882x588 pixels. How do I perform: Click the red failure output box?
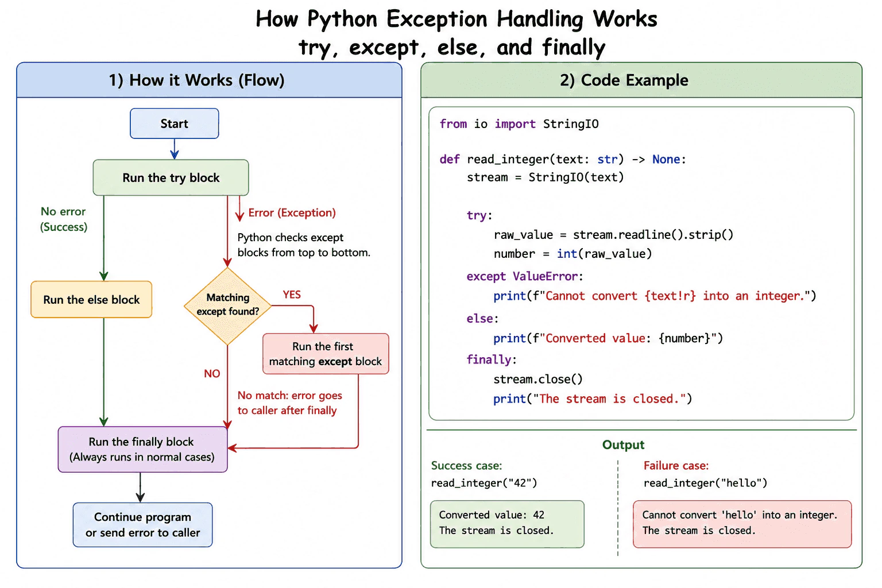[x=742, y=524]
